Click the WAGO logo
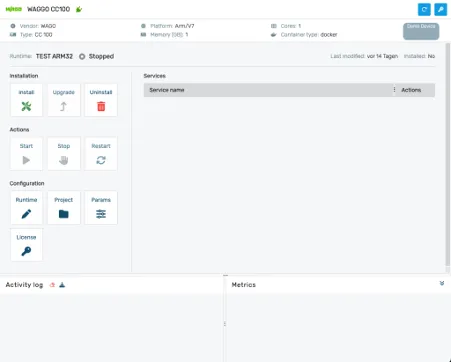This screenshot has height=362, width=451. [x=14, y=9]
